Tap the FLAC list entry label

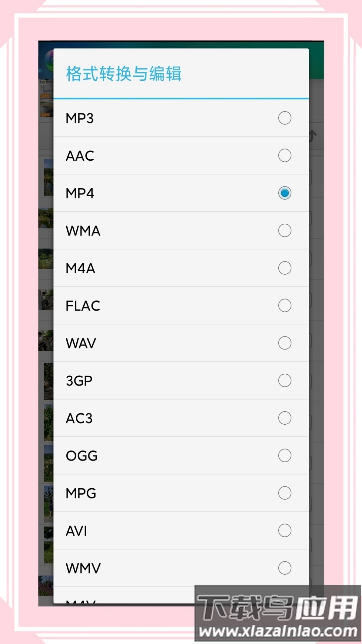tap(83, 306)
